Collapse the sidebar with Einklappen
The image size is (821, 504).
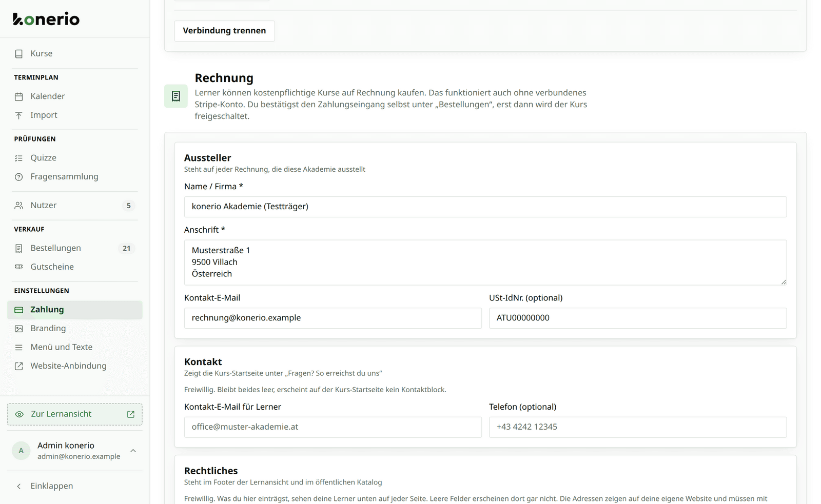[75, 486]
